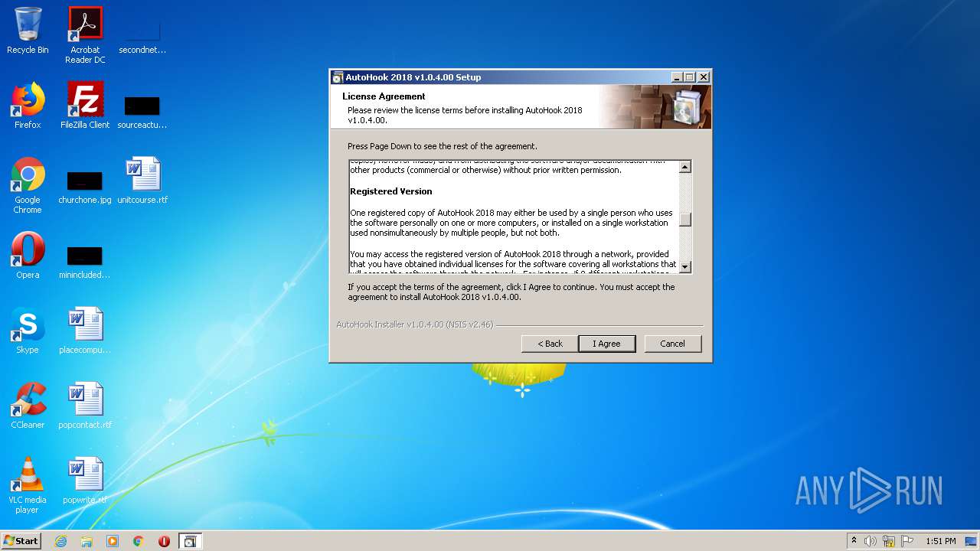Select unitcourse.rtf document icon
This screenshot has width=980, height=551.
pyautogui.click(x=142, y=181)
